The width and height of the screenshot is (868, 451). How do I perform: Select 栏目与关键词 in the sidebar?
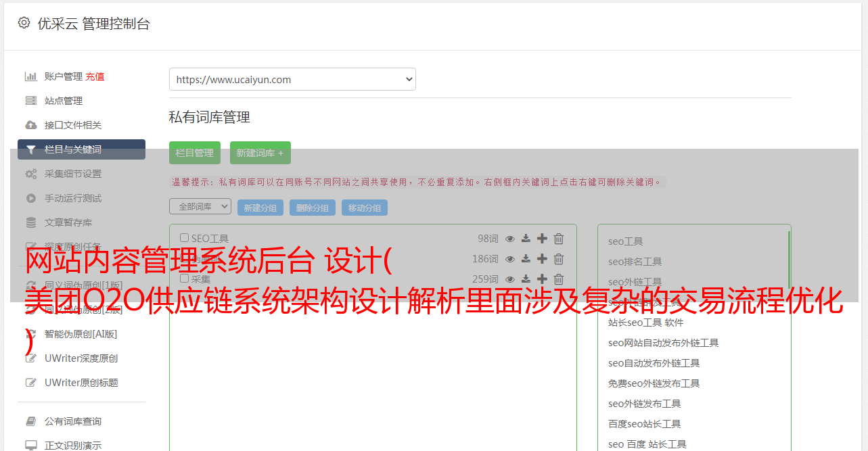pyautogui.click(x=81, y=149)
